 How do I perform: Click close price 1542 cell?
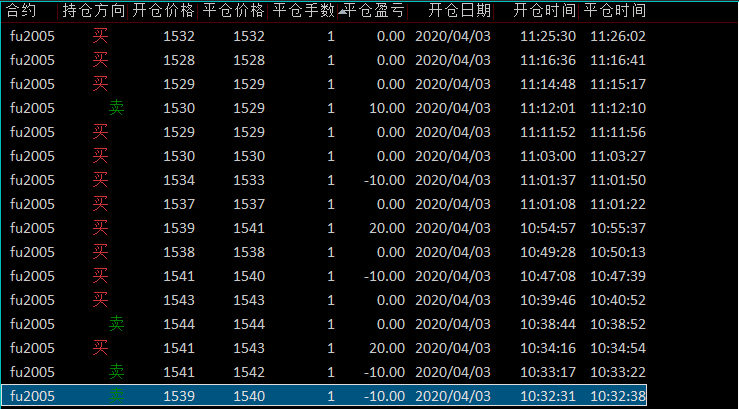click(249, 372)
